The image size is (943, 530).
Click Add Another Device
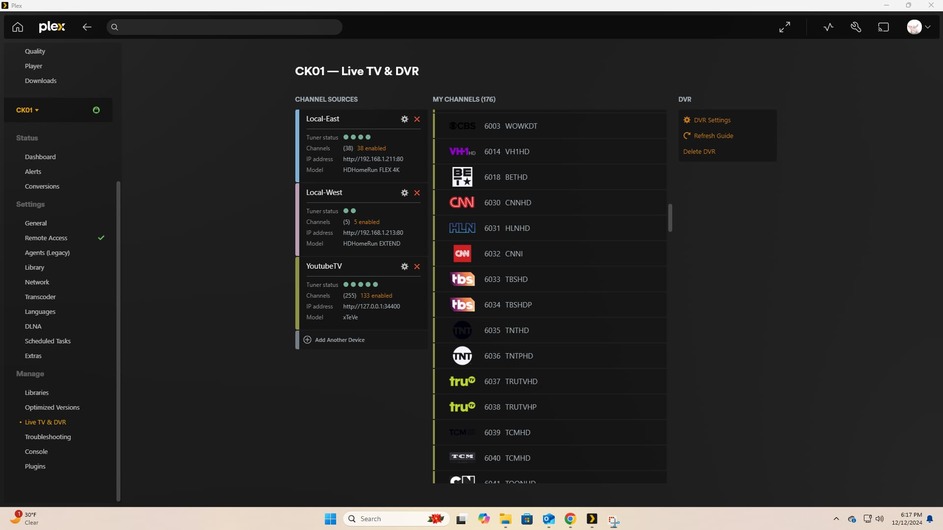tap(334, 340)
